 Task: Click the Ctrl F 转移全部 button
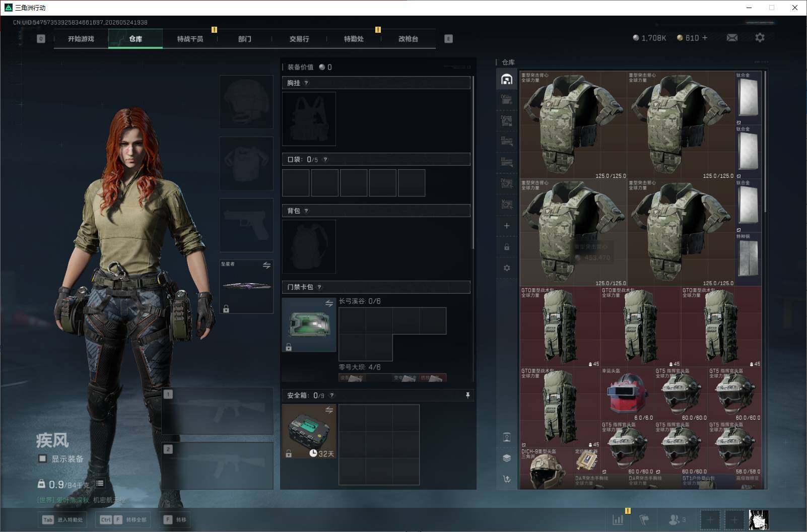pyautogui.click(x=123, y=519)
